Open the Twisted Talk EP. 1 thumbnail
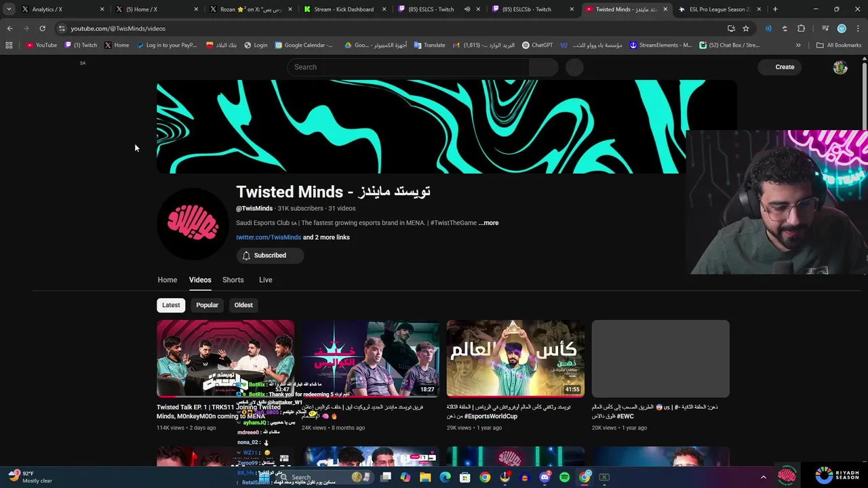Image resolution: width=868 pixels, height=488 pixels. point(225,359)
